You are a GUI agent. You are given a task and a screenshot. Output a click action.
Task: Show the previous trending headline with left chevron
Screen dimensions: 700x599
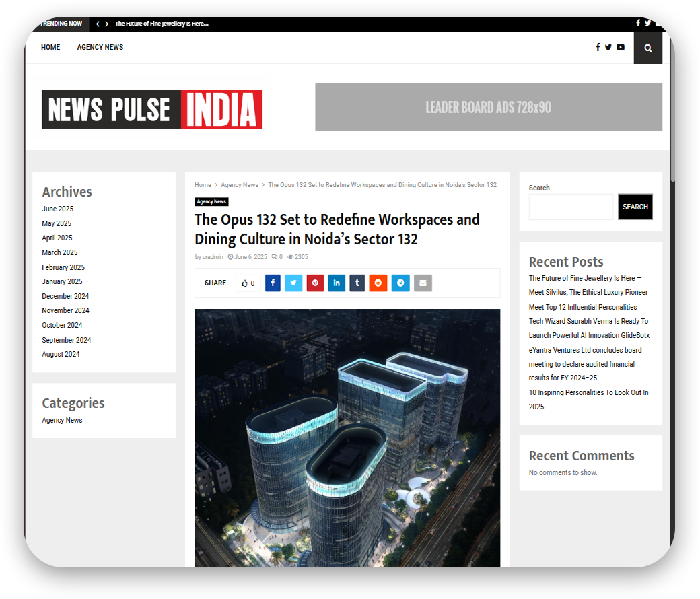tap(98, 24)
